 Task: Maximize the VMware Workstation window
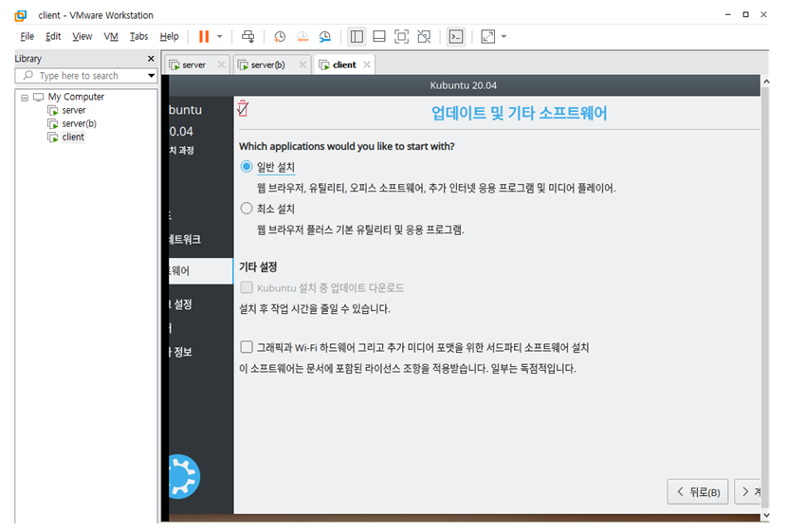(746, 15)
